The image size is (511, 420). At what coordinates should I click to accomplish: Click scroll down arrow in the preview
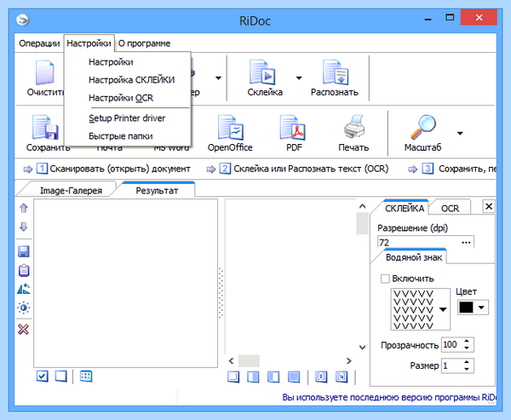(363, 348)
